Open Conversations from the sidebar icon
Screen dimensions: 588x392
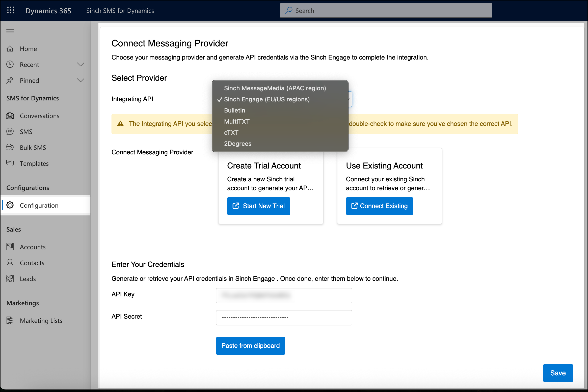(10, 116)
